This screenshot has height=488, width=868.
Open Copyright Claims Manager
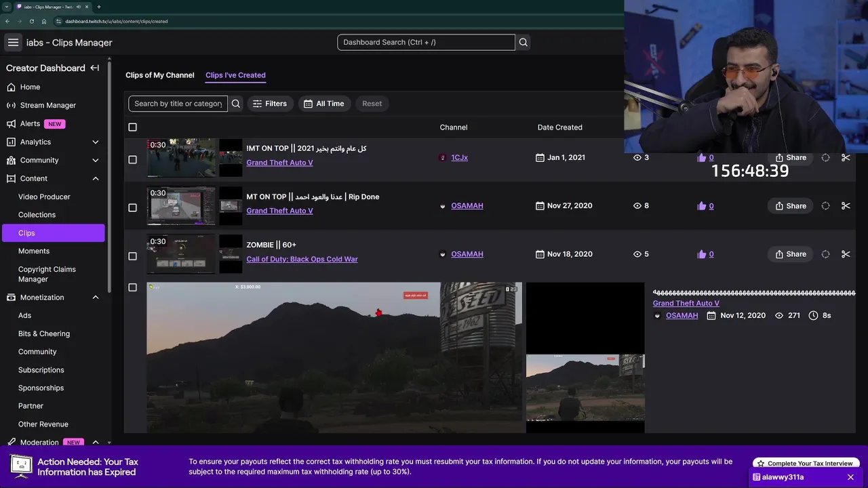pyautogui.click(x=47, y=274)
